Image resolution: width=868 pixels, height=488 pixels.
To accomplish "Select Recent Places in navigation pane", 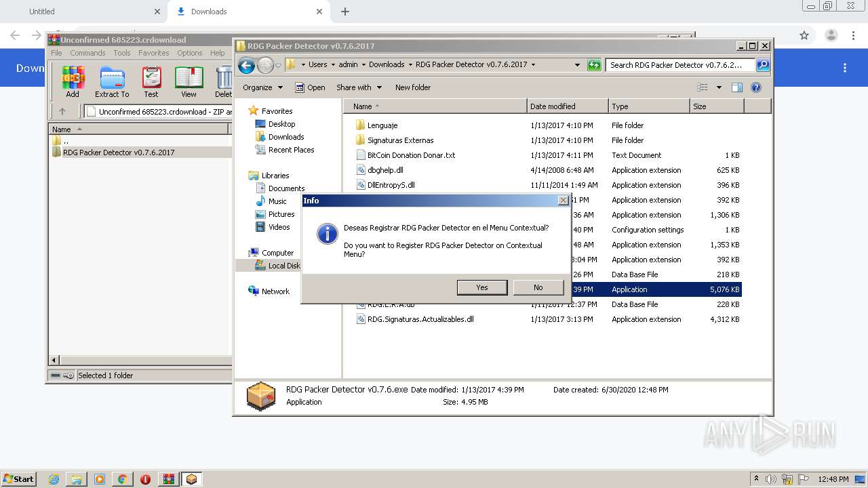I will [284, 150].
